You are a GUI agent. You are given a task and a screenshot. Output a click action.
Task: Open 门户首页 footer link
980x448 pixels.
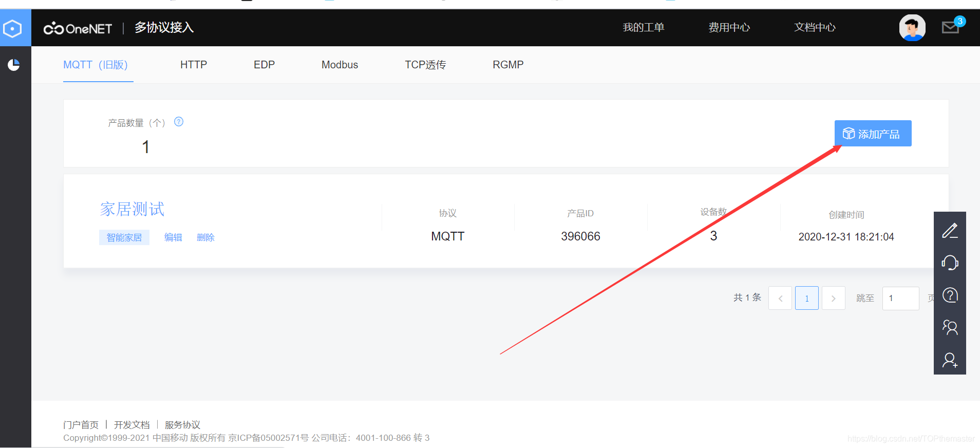pyautogui.click(x=81, y=425)
